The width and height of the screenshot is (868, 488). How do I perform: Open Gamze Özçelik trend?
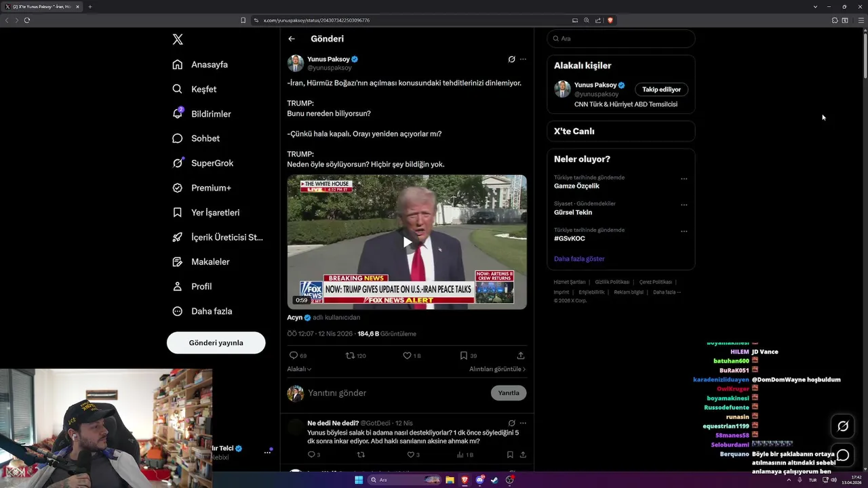[x=576, y=186]
